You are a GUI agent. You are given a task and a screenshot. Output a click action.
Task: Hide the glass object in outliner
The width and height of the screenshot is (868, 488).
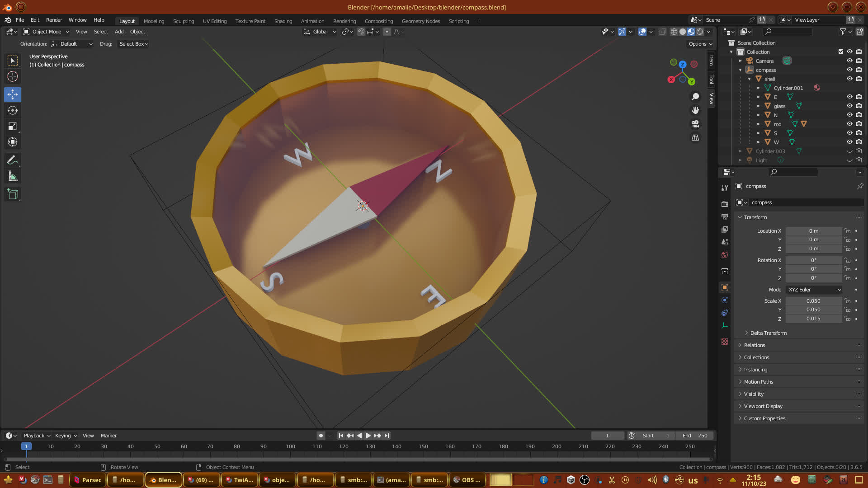pos(849,106)
